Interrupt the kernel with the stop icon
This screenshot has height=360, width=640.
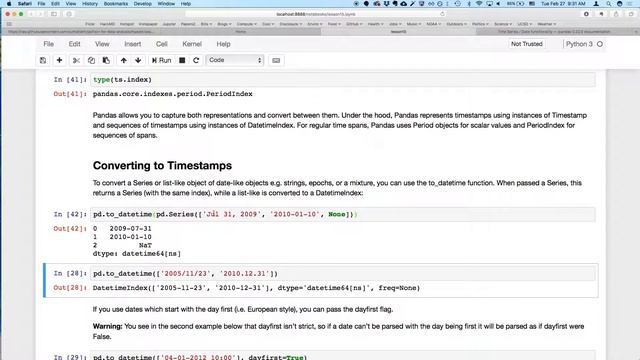182,60
